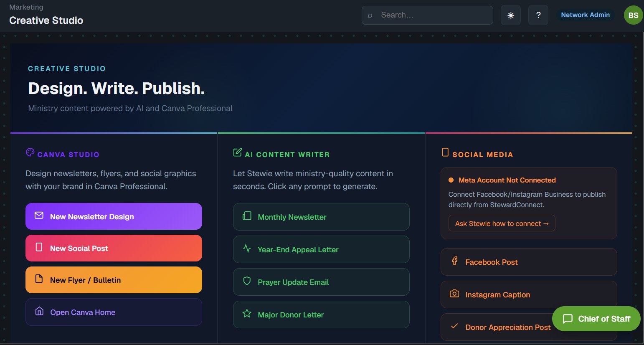The height and width of the screenshot is (345, 644).
Task: Click the Meta Account Not Connected text
Action: (507, 180)
